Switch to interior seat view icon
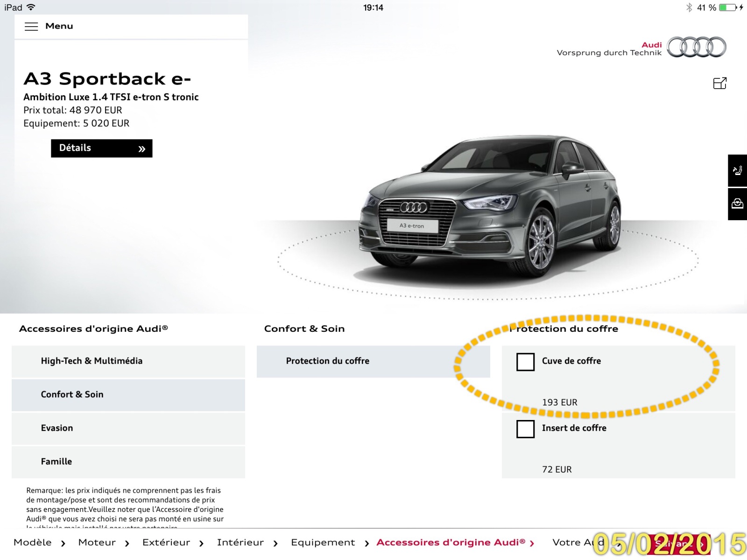Viewport: 747px width, 560px height. [x=738, y=170]
